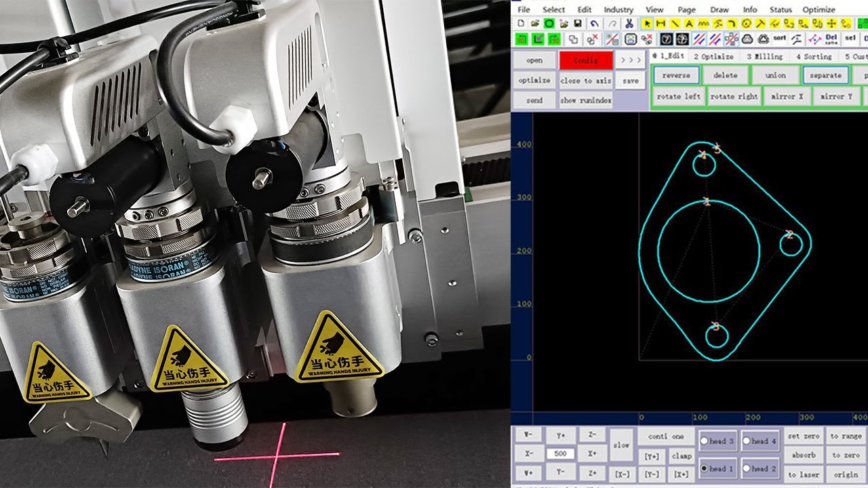Click the 'union' button

(x=775, y=75)
